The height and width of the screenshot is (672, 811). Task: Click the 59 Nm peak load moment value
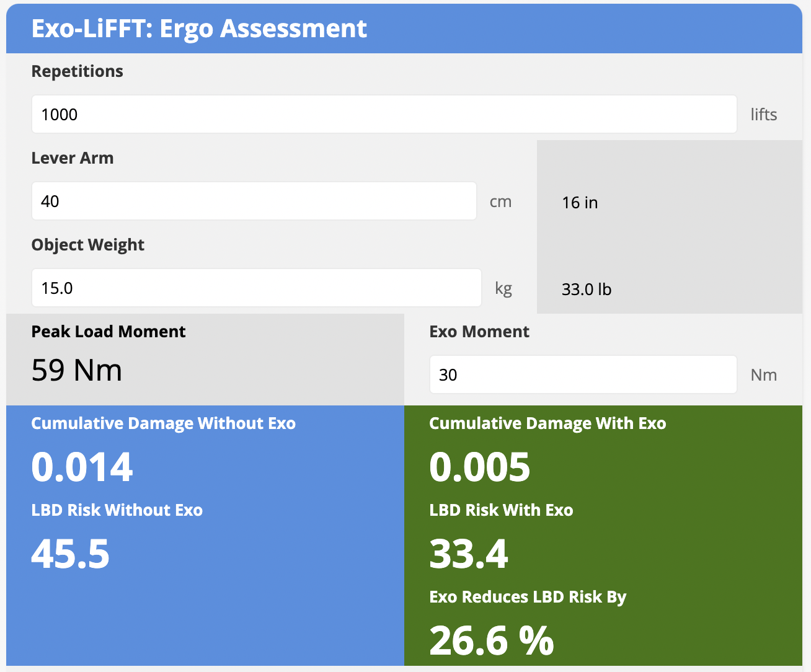click(x=76, y=370)
